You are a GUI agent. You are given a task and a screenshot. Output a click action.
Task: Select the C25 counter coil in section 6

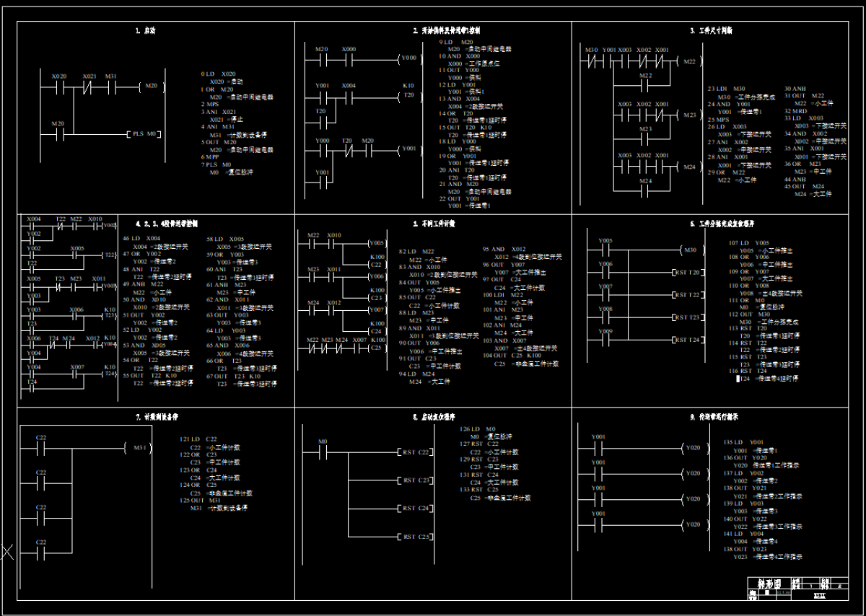377,348
